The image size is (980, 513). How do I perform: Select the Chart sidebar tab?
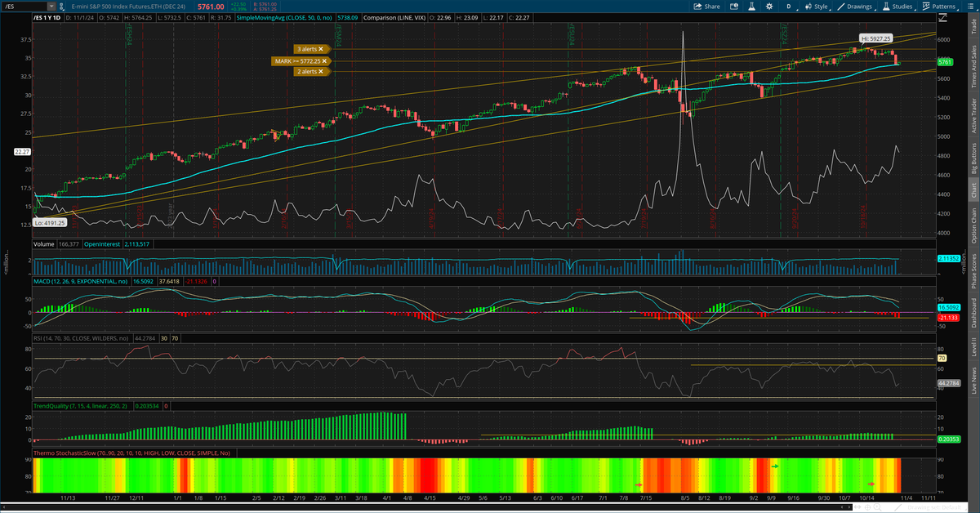point(973,191)
